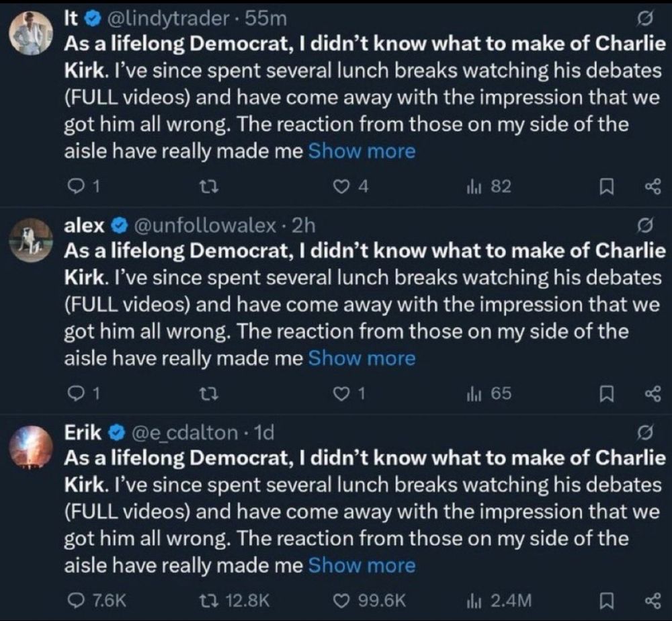Bookmark the @lindytrader post
The width and height of the screenshot is (672, 621).
(x=607, y=188)
